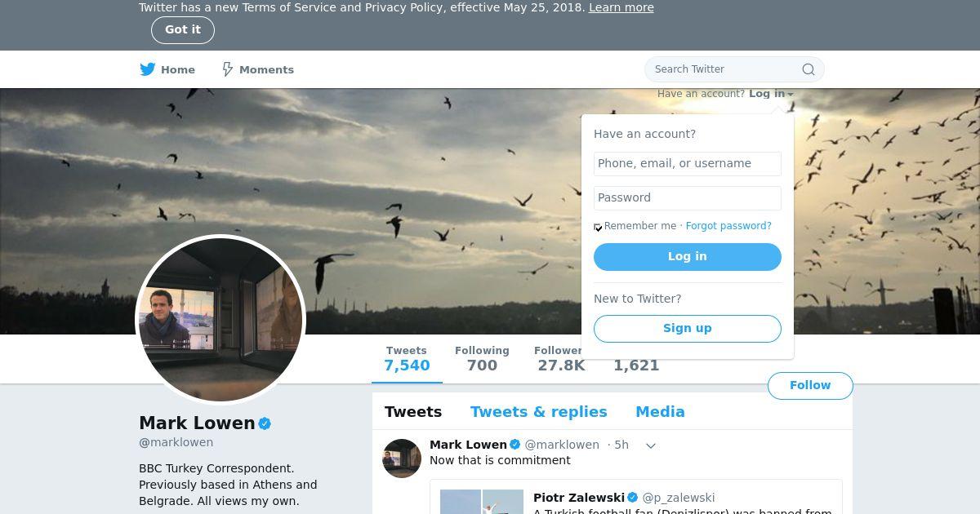Switch to the Media tab
980x514 pixels.
click(660, 412)
